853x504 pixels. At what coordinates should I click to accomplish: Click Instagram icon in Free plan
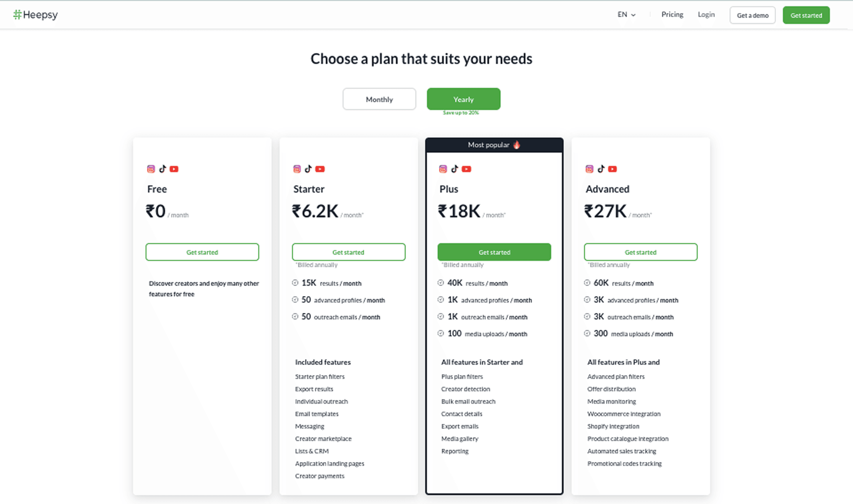pyautogui.click(x=151, y=169)
